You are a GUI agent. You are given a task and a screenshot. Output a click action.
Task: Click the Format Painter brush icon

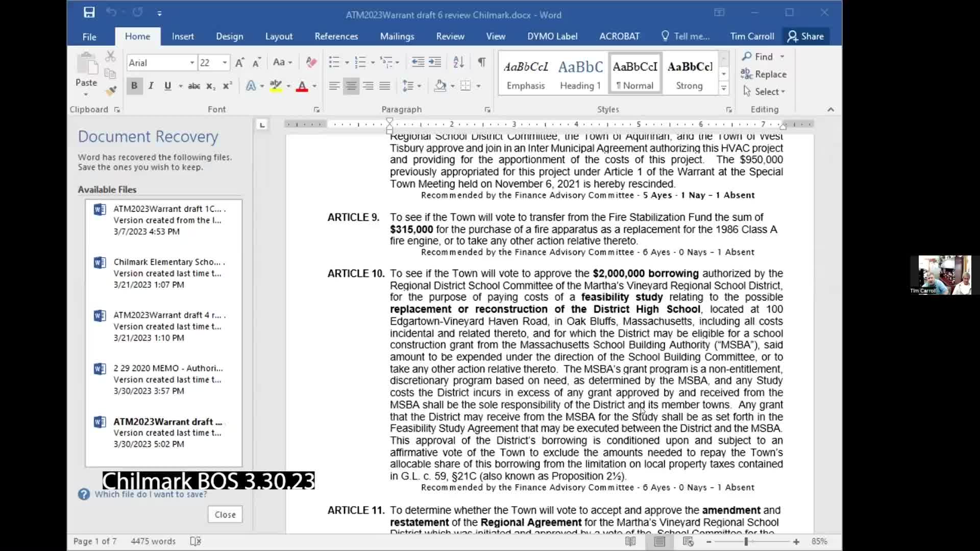click(x=111, y=91)
